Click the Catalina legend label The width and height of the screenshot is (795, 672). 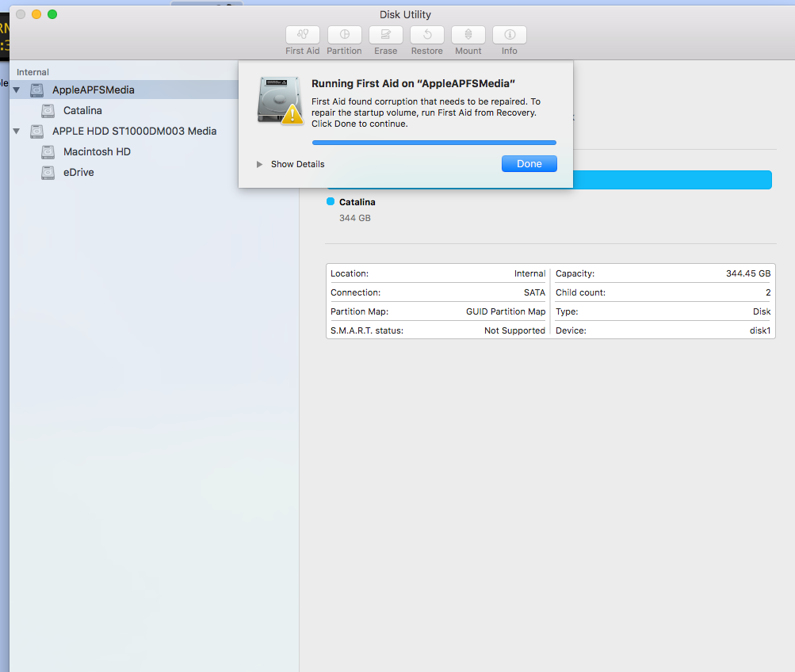click(x=357, y=202)
